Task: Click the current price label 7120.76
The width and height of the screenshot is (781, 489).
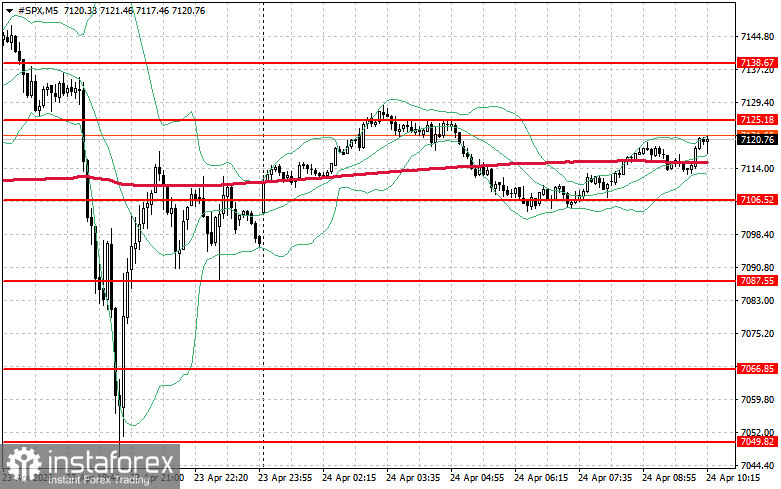Action: pos(757,140)
